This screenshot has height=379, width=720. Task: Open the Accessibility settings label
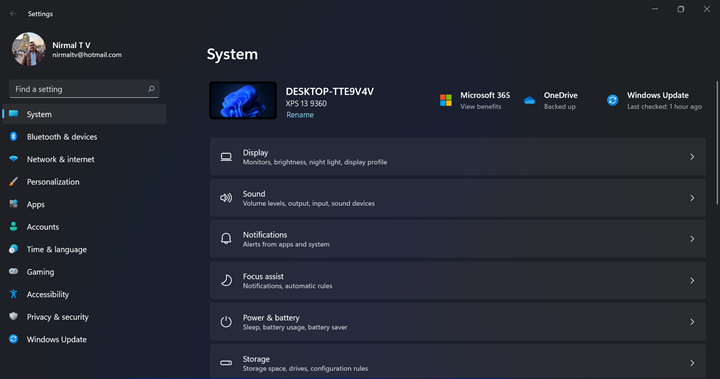coord(47,294)
